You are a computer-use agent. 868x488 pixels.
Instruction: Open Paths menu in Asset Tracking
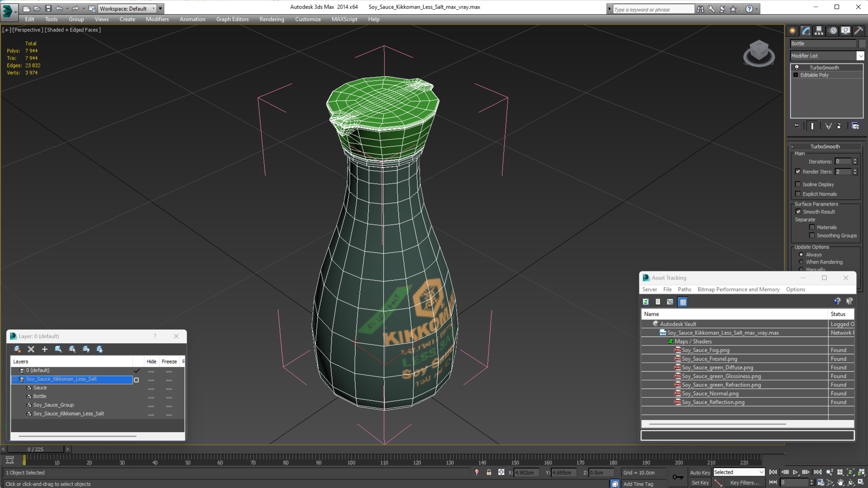point(684,289)
